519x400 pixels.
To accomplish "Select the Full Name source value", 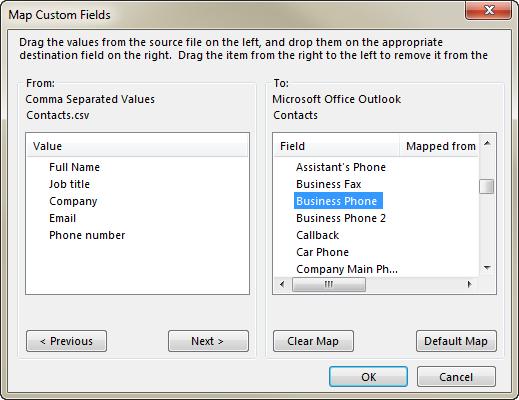I will (74, 167).
